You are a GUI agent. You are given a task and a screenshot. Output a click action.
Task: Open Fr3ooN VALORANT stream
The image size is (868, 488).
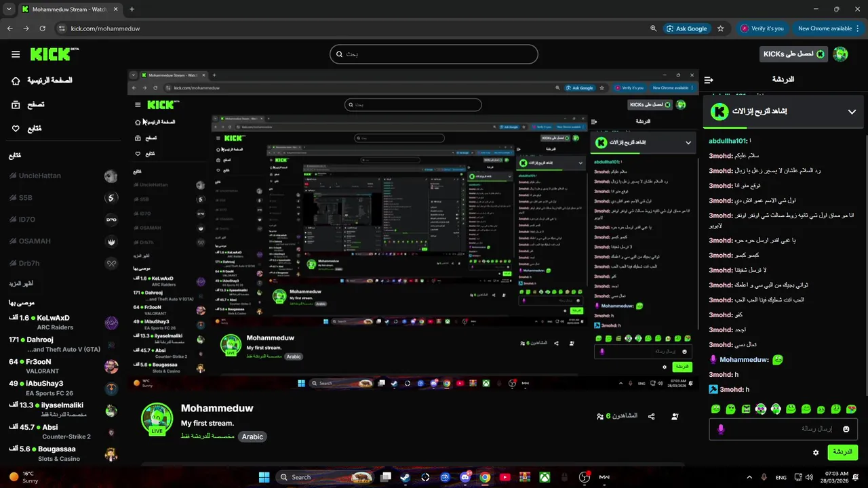coord(63,366)
